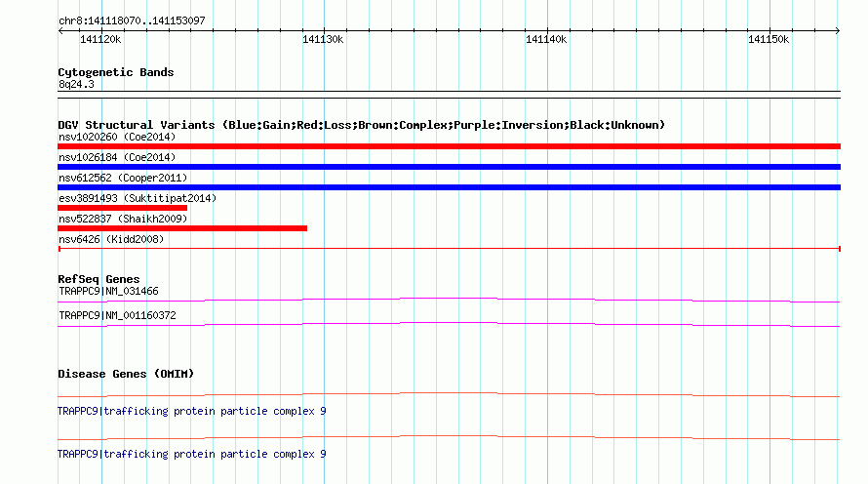
Task: Click the nsv612562 (Cooper2011) label
Action: point(123,178)
